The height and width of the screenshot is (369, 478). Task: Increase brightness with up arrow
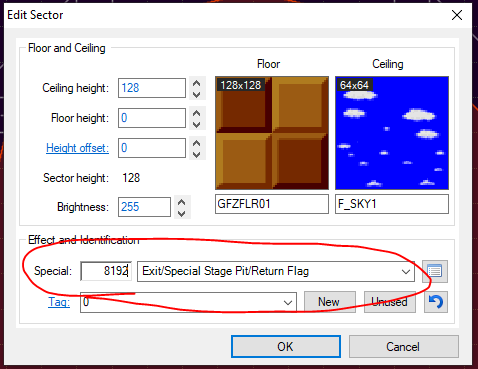[x=182, y=202]
